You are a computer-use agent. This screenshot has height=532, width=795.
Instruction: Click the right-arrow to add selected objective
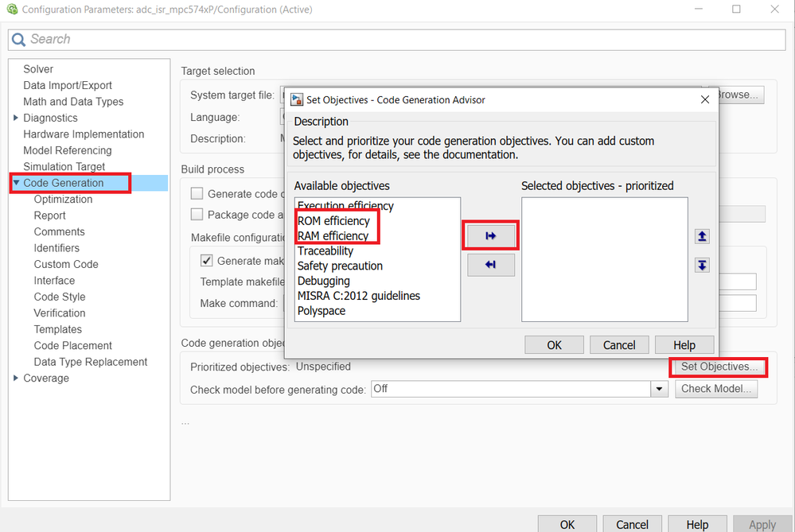pyautogui.click(x=490, y=235)
